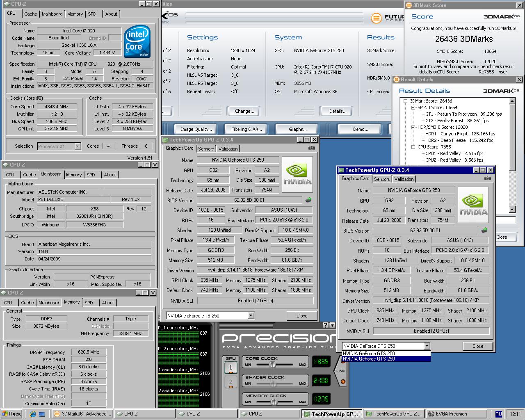Click the Result Details window title icon
The height and width of the screenshot is (420, 525).
click(x=397, y=80)
